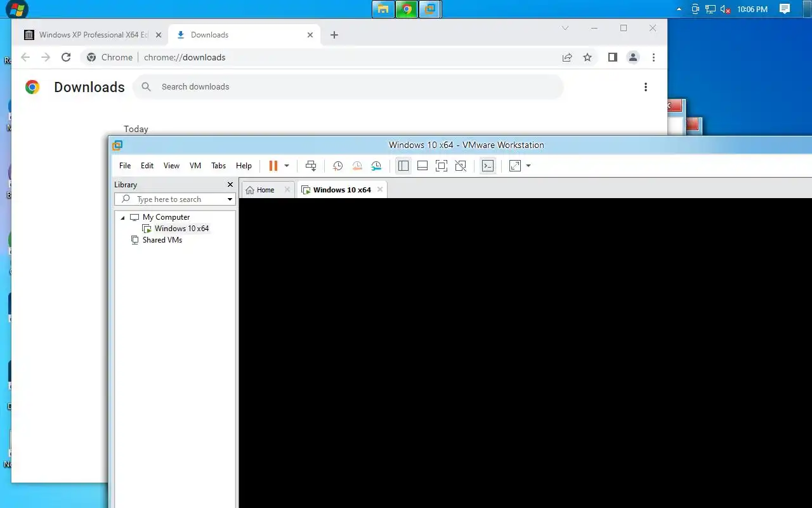The height and width of the screenshot is (508, 812).
Task: Click the 10:06 PM taskbar clock
Action: [x=752, y=10]
